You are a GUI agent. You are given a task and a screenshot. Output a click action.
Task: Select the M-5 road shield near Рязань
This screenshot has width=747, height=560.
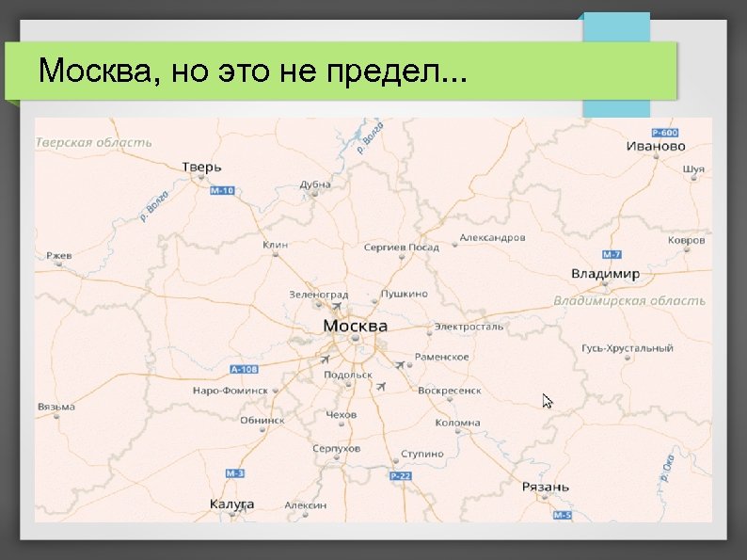(x=563, y=515)
